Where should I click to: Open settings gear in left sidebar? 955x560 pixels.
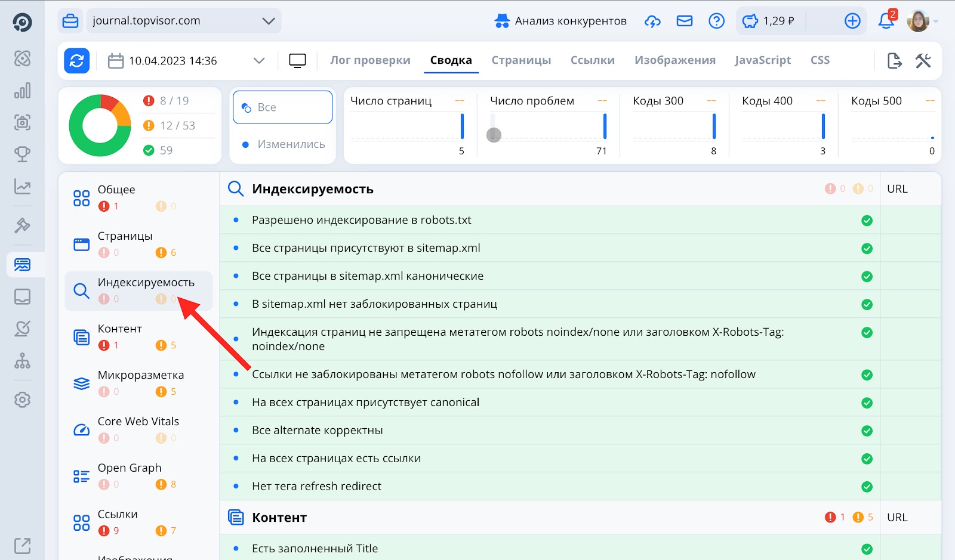pos(22,400)
